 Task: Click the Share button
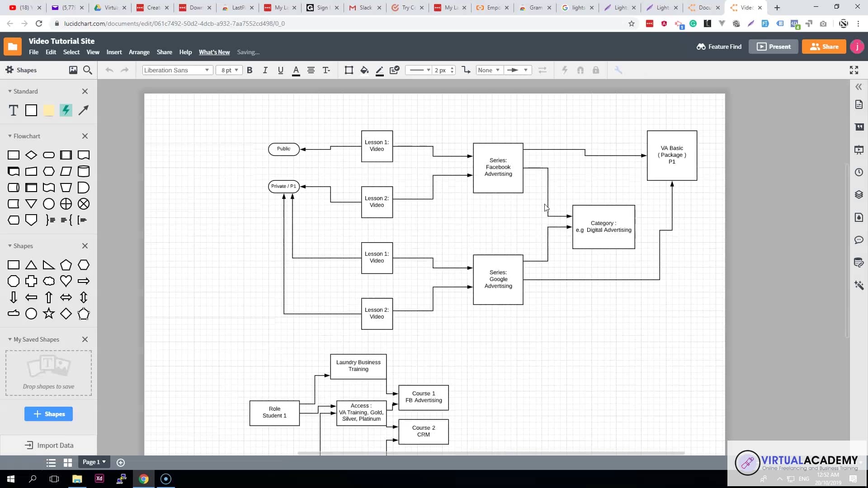click(824, 47)
